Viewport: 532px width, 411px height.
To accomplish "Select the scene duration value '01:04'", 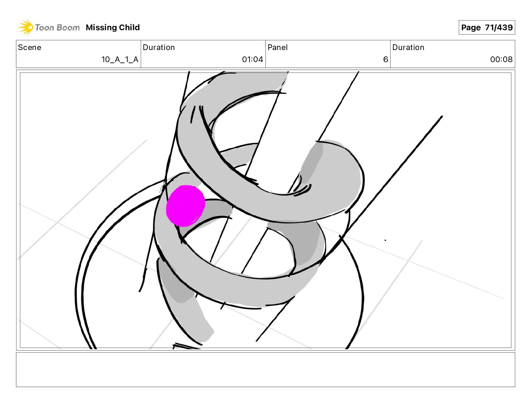I will click(253, 59).
